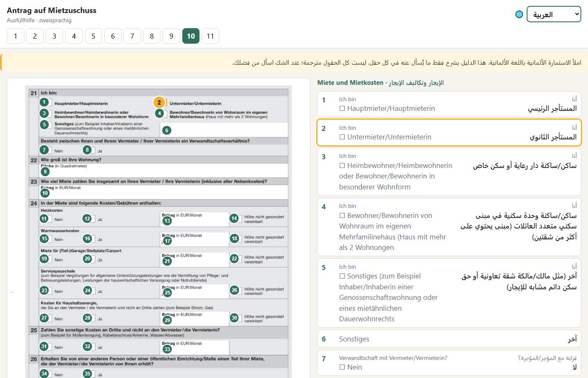This screenshot has width=588, height=378.
Task: Select marker 27 under Haushaltsenergie
Action: pos(44,318)
